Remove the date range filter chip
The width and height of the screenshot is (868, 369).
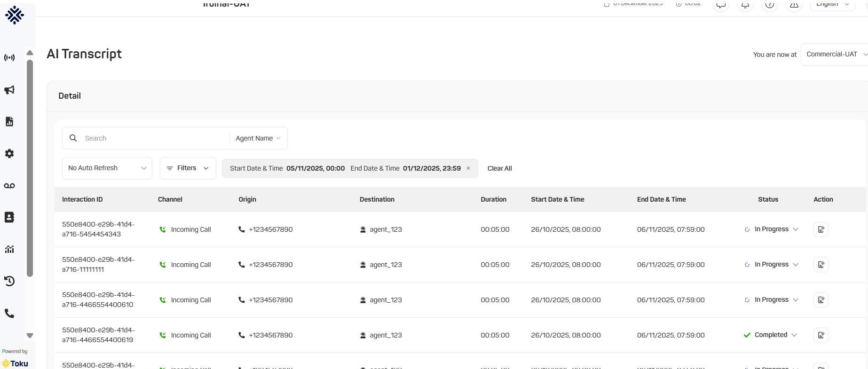[468, 168]
